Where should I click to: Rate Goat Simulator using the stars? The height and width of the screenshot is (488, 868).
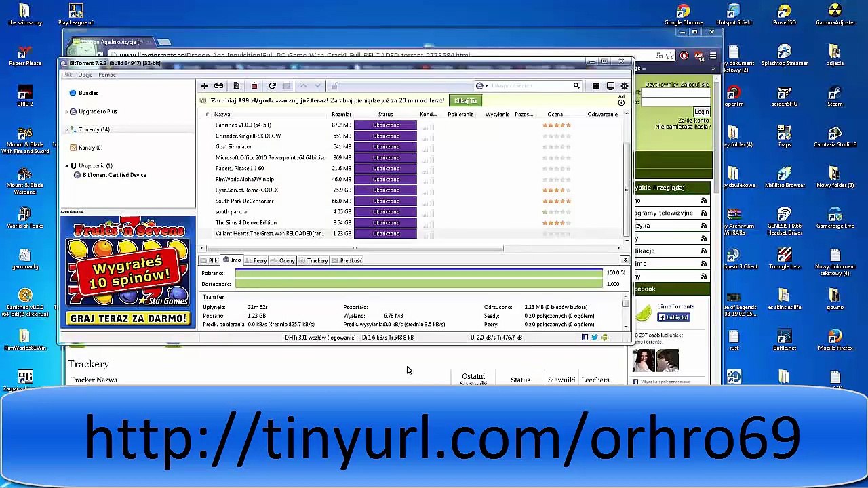coord(557,147)
